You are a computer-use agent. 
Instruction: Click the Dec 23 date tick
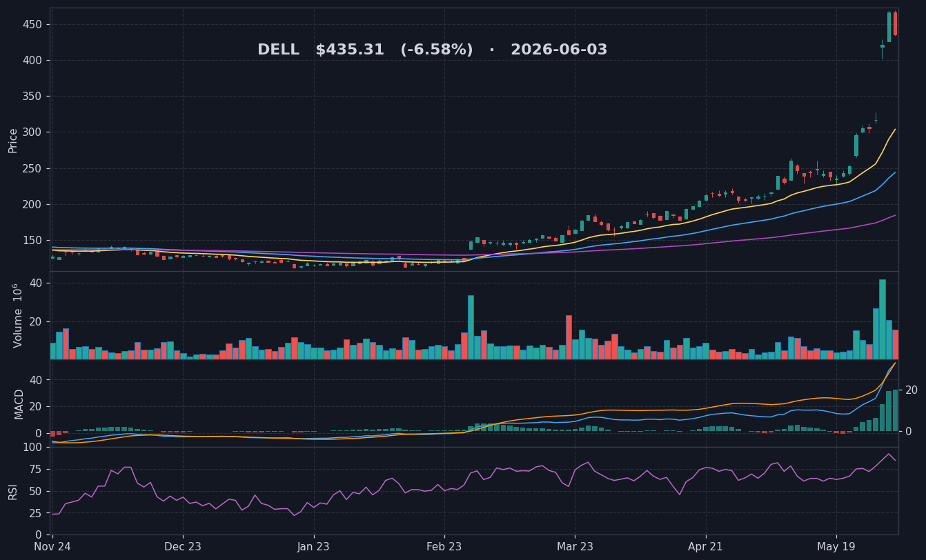coord(183,548)
